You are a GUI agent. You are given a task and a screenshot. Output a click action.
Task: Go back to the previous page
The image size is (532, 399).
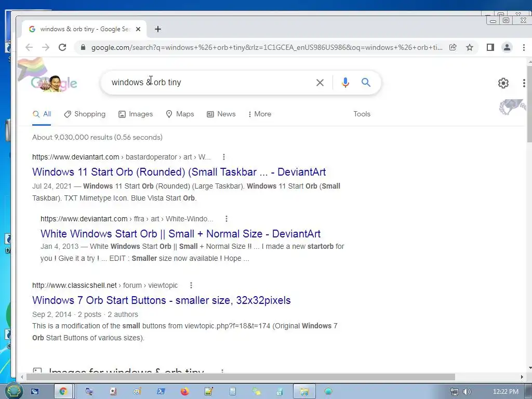(x=29, y=47)
